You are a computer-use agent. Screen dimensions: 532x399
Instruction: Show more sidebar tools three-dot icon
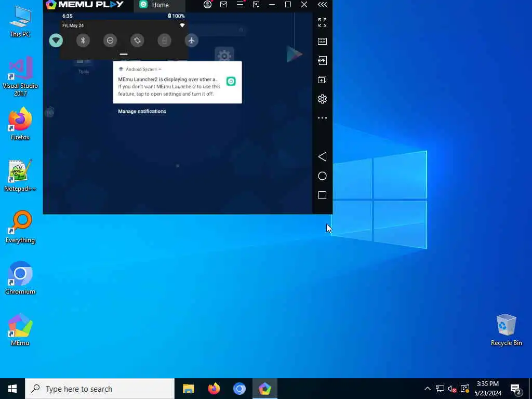coord(322,118)
